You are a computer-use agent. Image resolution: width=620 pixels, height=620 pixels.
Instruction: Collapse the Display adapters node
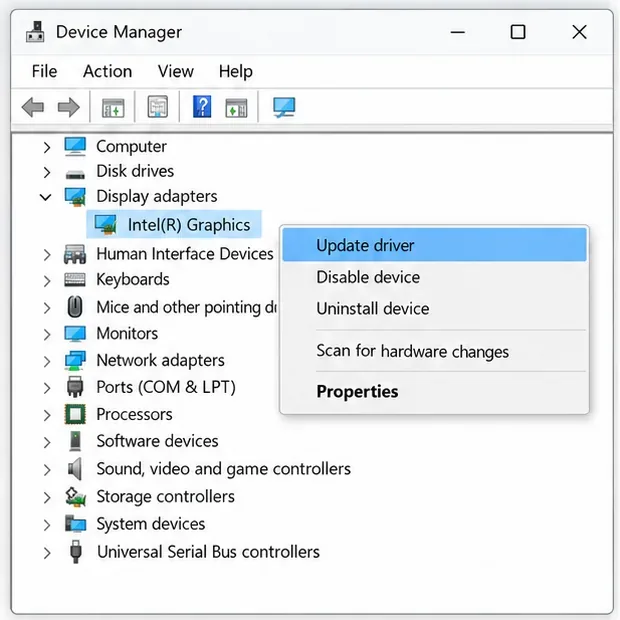46,197
